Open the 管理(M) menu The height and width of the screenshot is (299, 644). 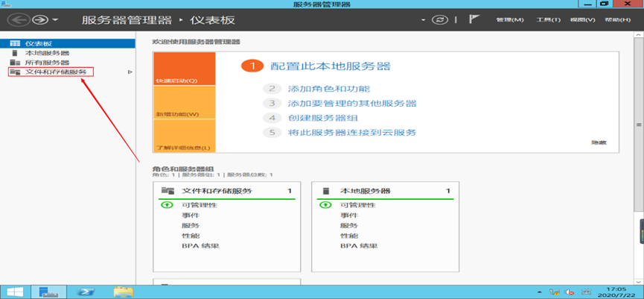[x=510, y=19]
